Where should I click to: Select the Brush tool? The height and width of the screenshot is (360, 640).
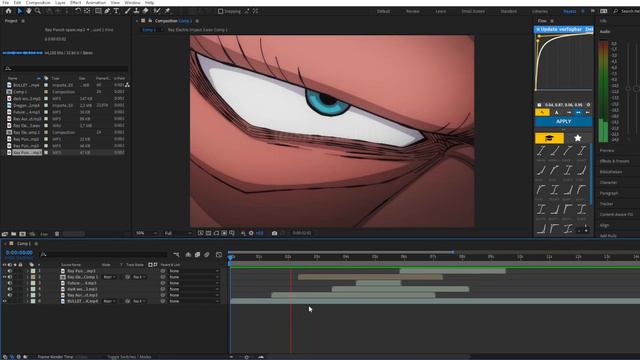(x=128, y=11)
